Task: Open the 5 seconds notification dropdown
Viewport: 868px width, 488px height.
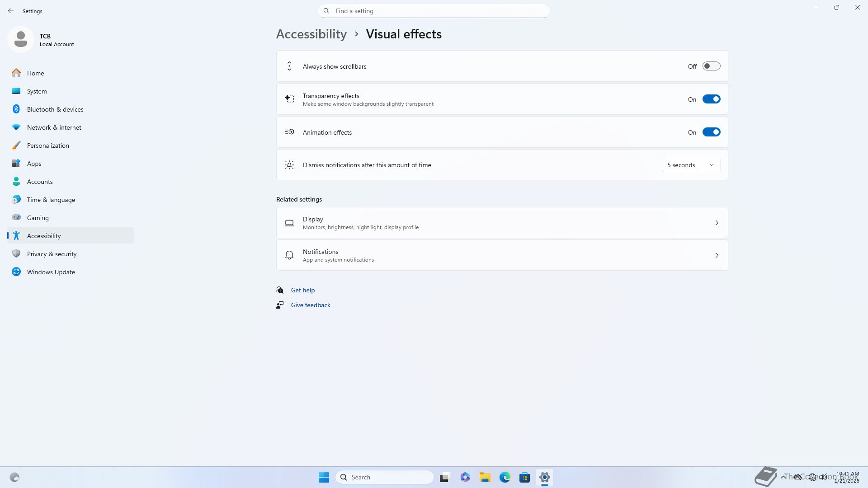Action: (x=691, y=165)
